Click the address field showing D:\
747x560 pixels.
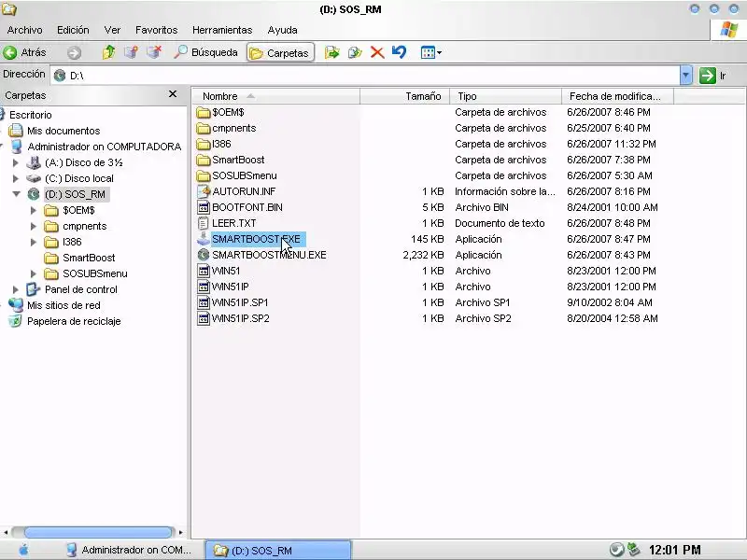click(365, 76)
